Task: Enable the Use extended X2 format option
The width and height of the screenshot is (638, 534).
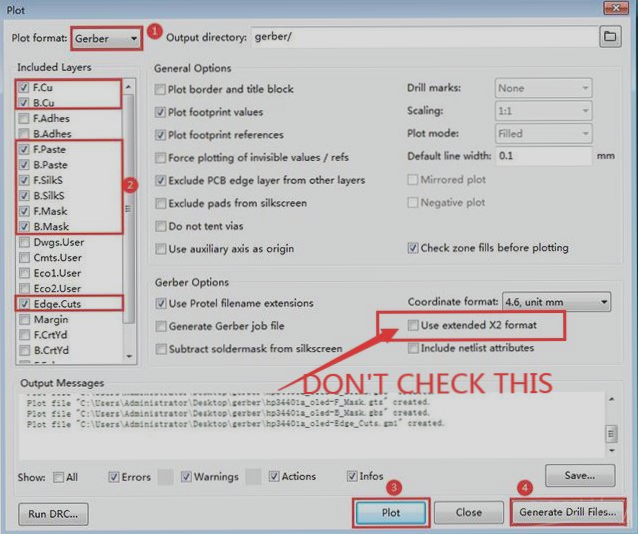Action: [414, 326]
